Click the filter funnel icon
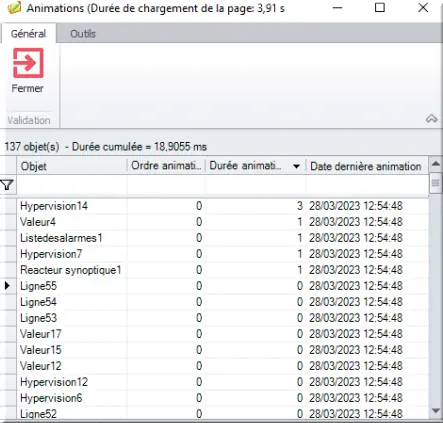This screenshot has width=443, height=423. (x=7, y=185)
